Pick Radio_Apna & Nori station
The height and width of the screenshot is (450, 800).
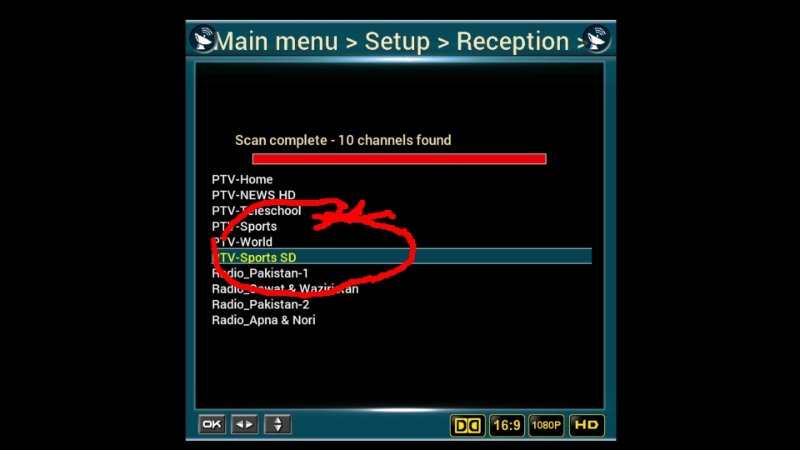click(264, 320)
